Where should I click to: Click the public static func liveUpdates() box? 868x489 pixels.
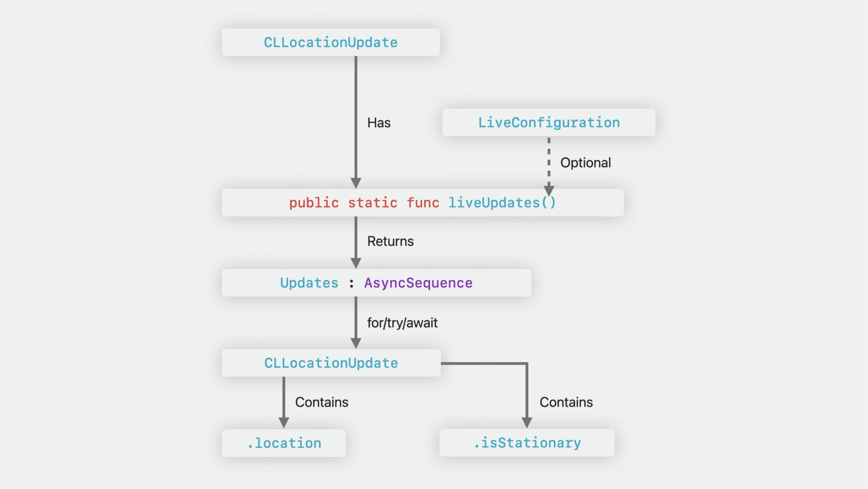pyautogui.click(x=423, y=203)
